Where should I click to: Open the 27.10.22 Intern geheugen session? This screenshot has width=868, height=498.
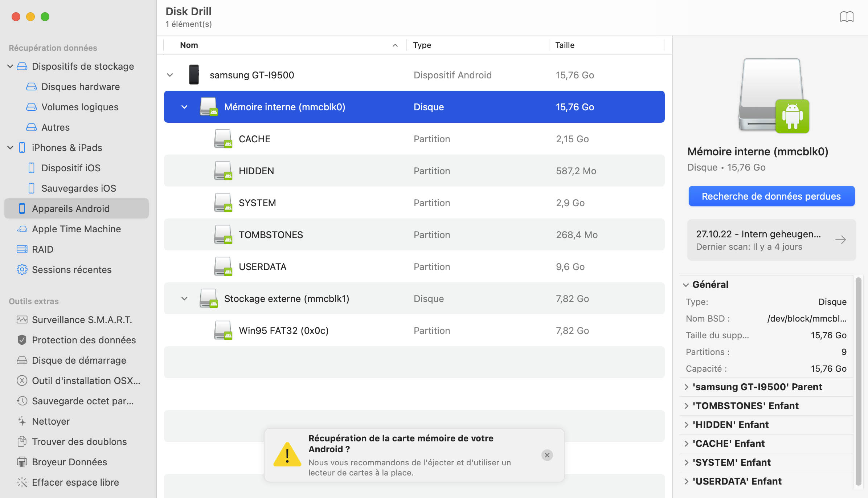coord(771,240)
